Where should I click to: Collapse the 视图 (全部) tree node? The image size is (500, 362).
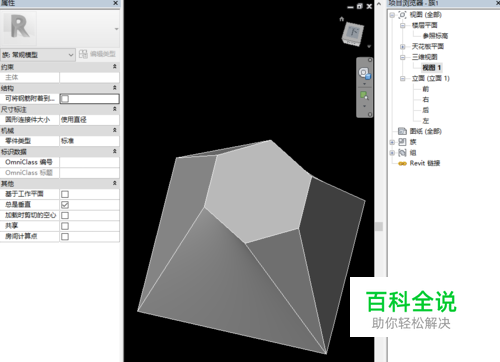tap(392, 15)
